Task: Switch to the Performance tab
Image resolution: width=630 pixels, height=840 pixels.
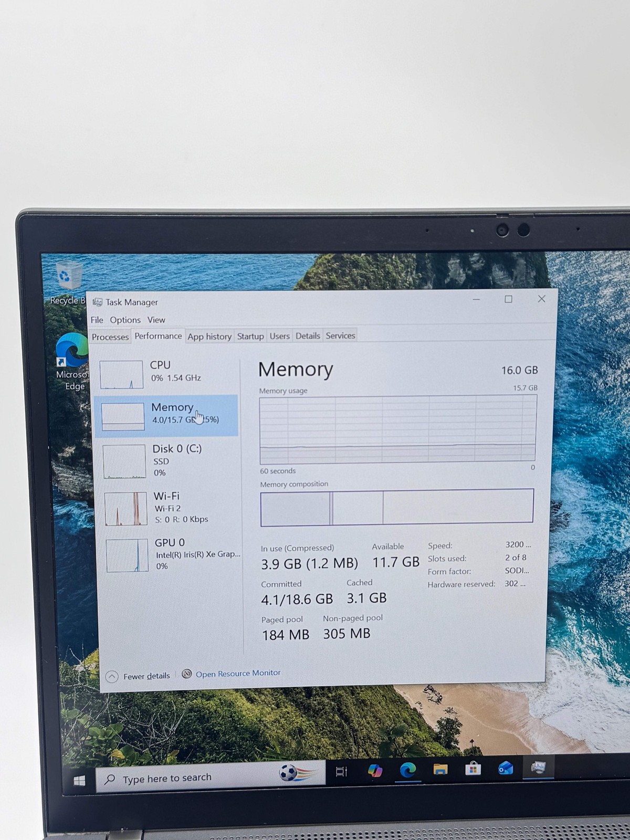Action: click(158, 336)
